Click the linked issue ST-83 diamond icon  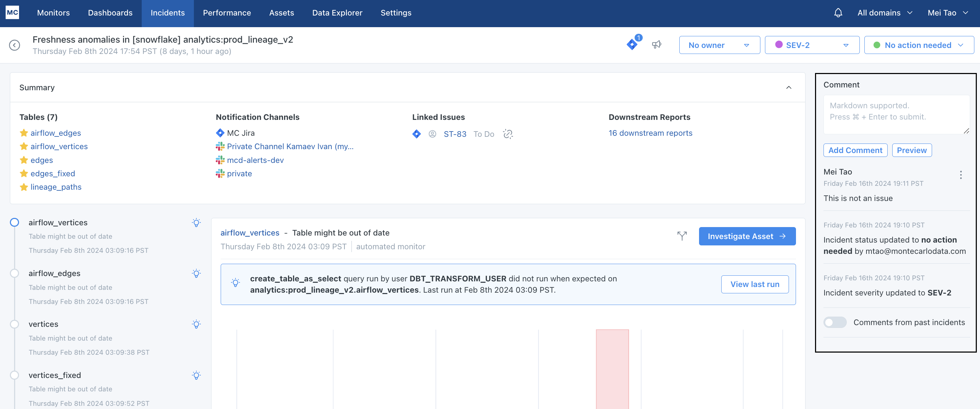417,133
